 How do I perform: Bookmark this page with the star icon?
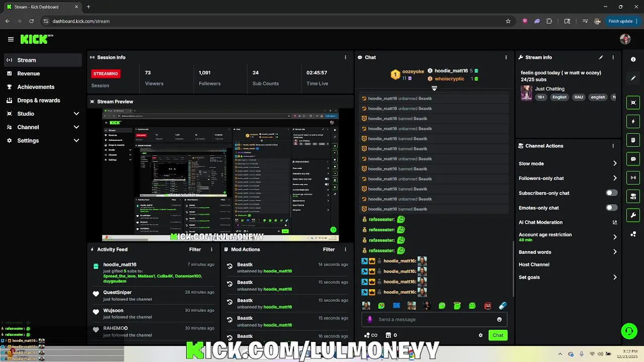point(508,21)
